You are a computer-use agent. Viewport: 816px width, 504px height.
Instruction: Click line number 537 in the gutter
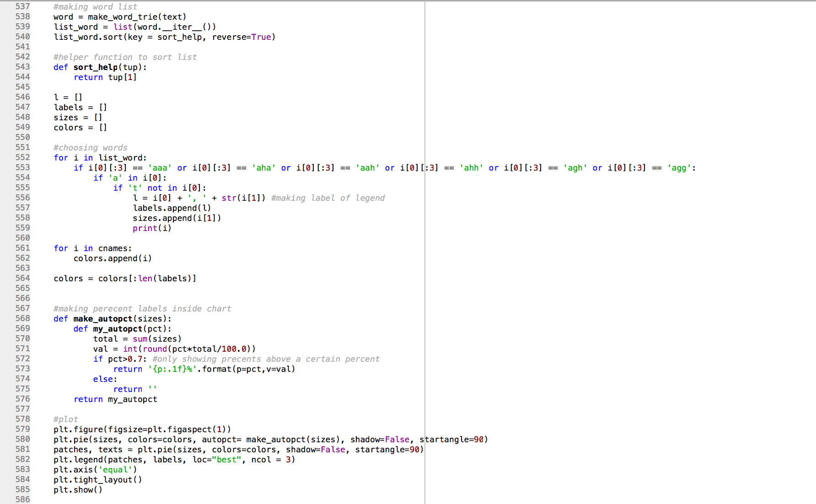tap(22, 6)
